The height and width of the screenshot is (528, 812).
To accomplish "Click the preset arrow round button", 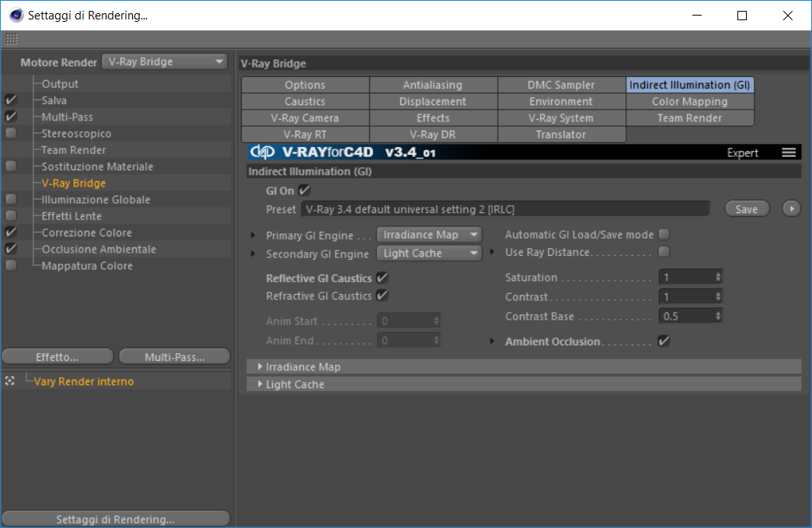I will click(x=791, y=209).
